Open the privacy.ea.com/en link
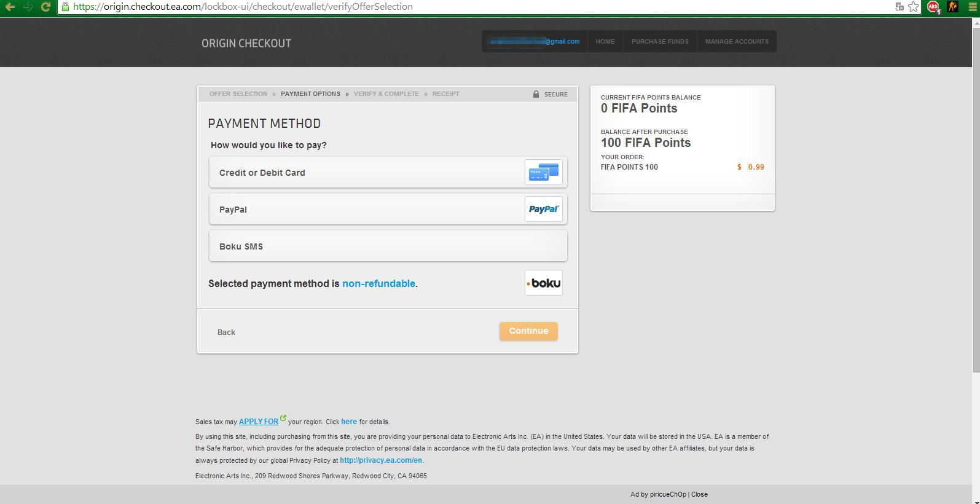This screenshot has width=980, height=504. click(x=381, y=460)
